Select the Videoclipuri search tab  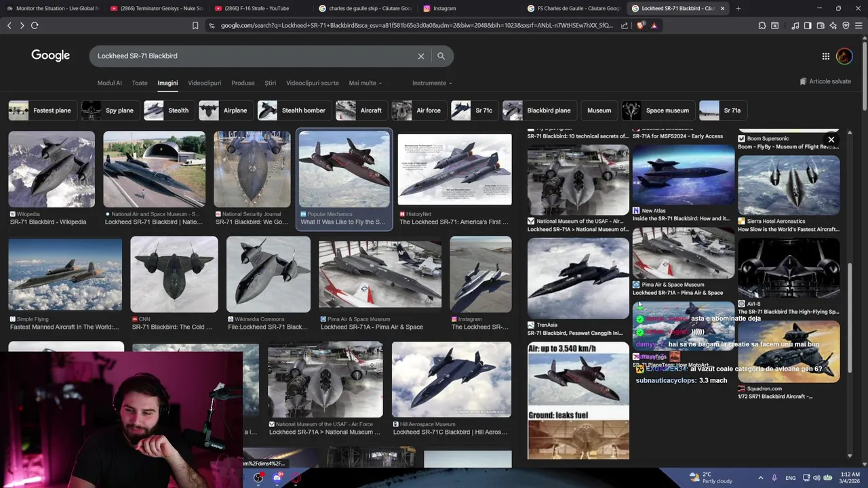(205, 83)
